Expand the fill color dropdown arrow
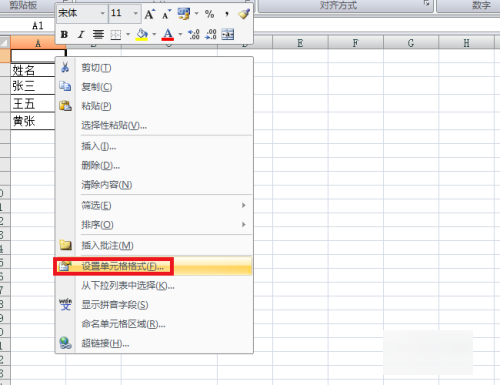Viewport: 500px width, 385px height. (154, 34)
